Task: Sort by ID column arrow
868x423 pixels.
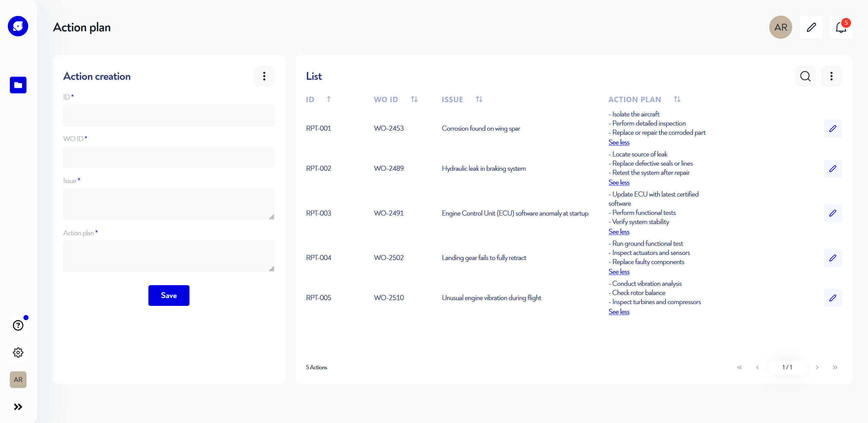Action: 329,99
